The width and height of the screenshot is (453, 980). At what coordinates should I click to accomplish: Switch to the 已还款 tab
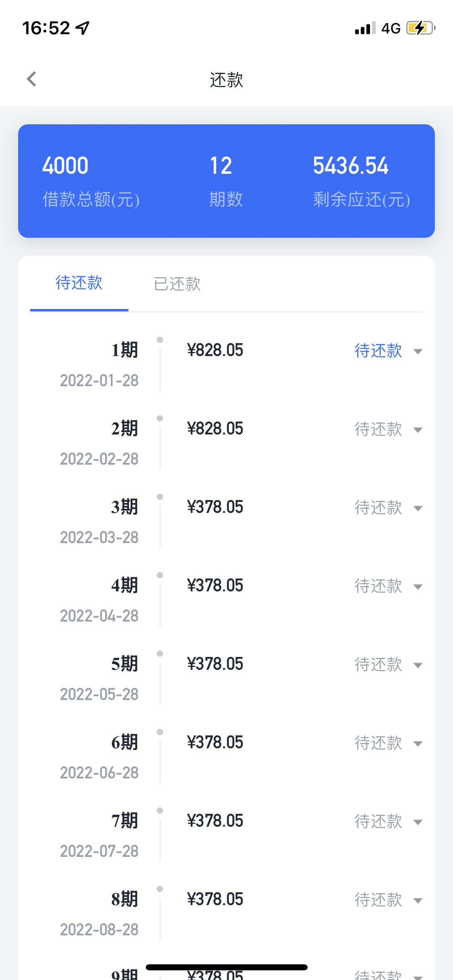(x=177, y=284)
